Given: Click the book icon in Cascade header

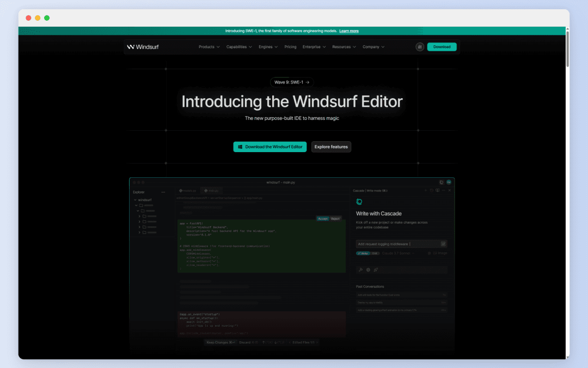Looking at the screenshot, I should pyautogui.click(x=437, y=190).
